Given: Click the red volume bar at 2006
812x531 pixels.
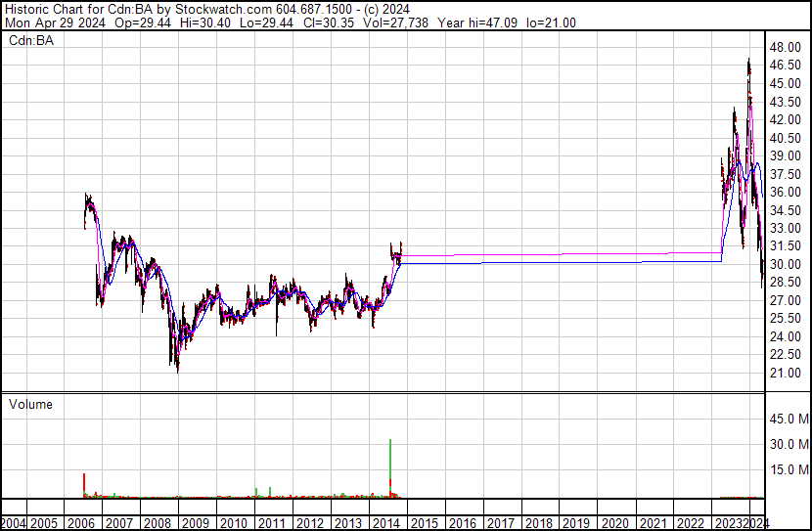Looking at the screenshot, I should pyautogui.click(x=84, y=485).
